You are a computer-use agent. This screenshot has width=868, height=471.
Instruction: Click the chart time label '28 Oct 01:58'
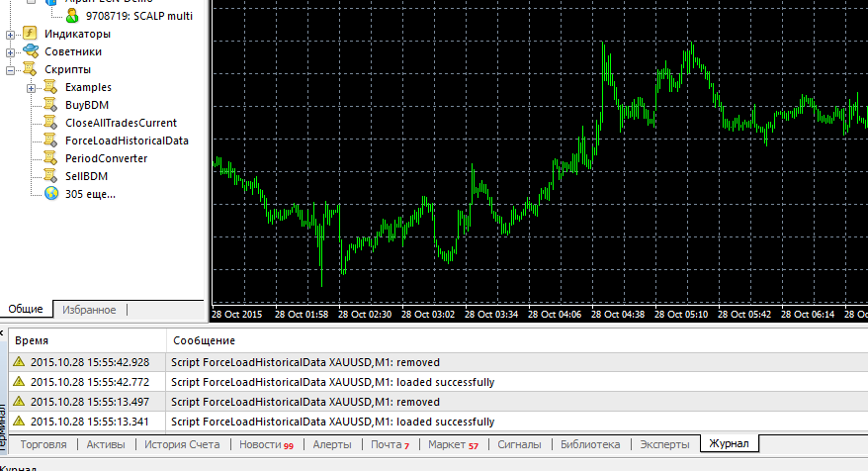pyautogui.click(x=302, y=315)
